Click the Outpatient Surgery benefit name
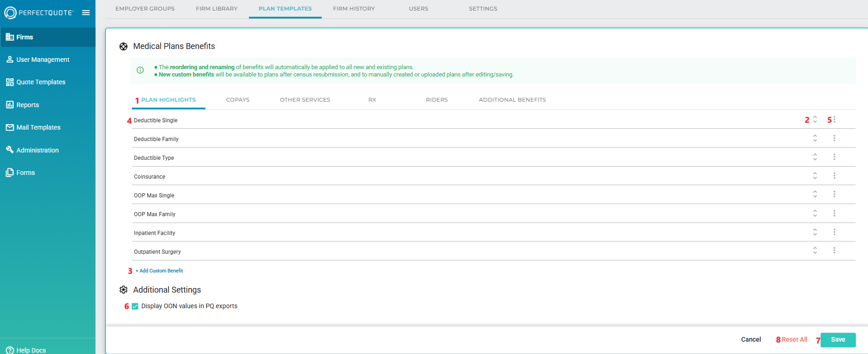The image size is (868, 354). pos(157,252)
